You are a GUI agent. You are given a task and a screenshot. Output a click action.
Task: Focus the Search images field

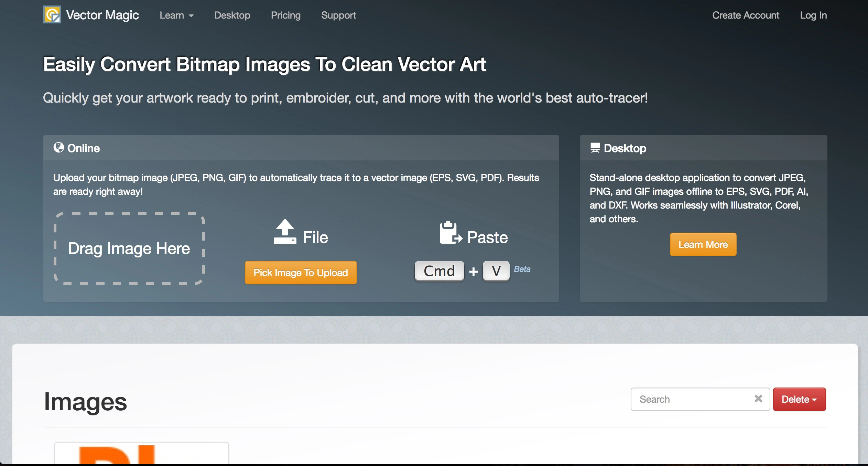point(691,399)
